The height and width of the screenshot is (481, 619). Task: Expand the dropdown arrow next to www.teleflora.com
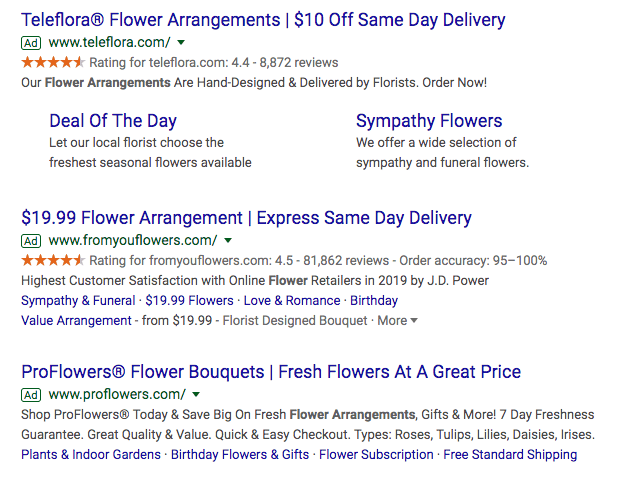point(181,42)
